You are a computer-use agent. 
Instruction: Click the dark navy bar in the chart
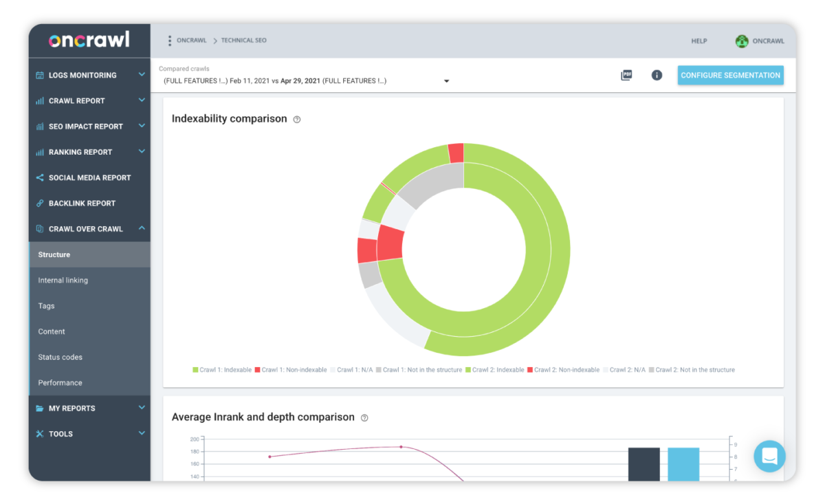(x=643, y=464)
